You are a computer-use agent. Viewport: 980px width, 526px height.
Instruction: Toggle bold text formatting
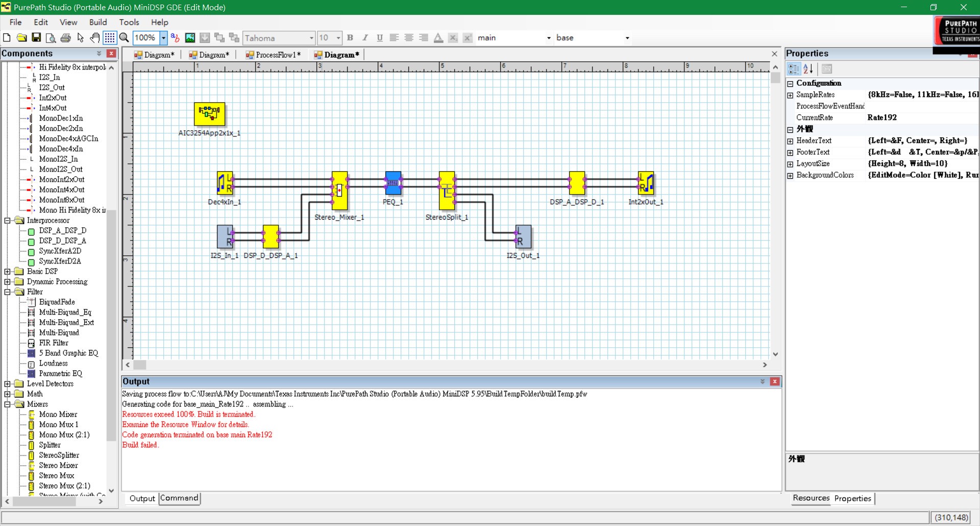(x=350, y=38)
